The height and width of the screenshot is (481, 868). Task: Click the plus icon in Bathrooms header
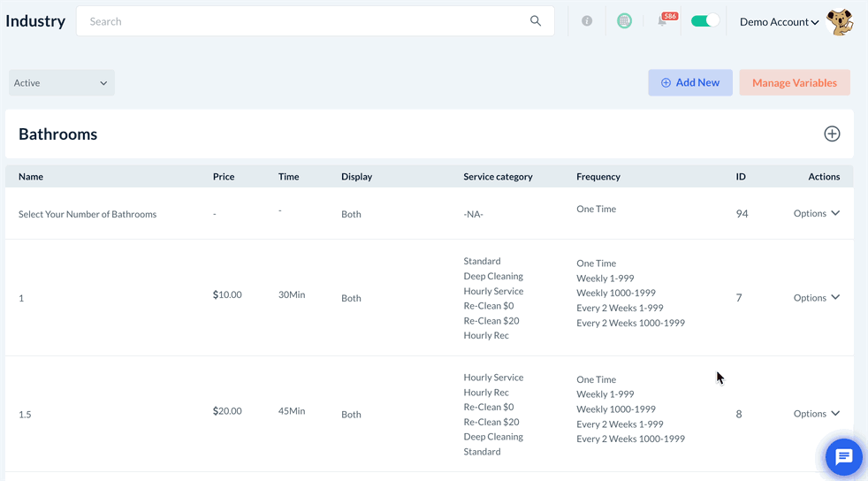point(832,134)
